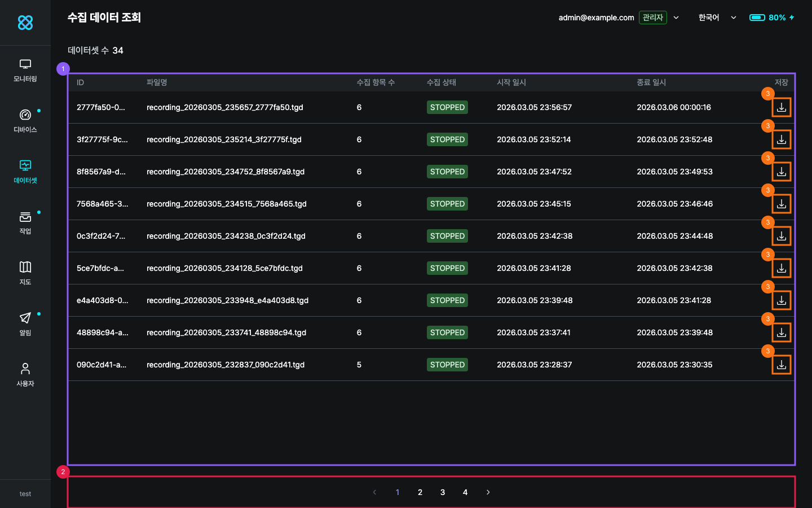This screenshot has width=812, height=508.
Task: Go to the 디바이스 devices section
Action: (25, 121)
